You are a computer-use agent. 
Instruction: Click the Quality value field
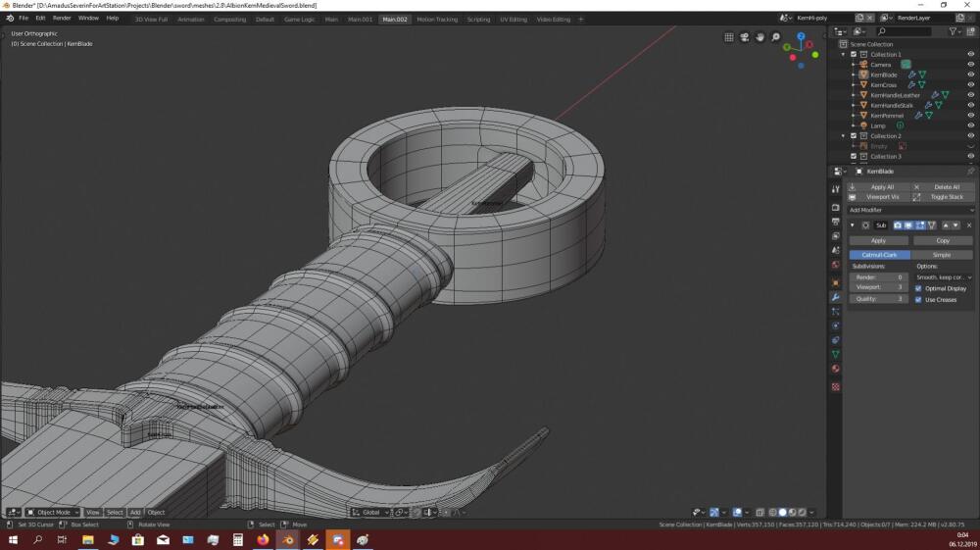878,299
